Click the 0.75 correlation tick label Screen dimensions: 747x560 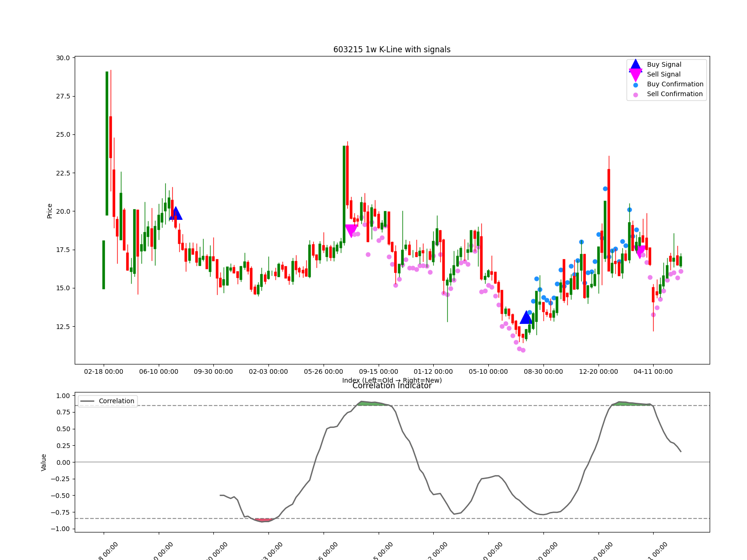tap(63, 412)
